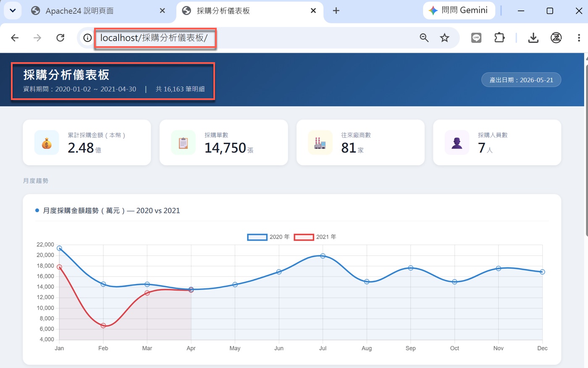Viewport: 588px width, 368px height.
Task: Click the 22,000 y-axis label
Action: (45, 244)
